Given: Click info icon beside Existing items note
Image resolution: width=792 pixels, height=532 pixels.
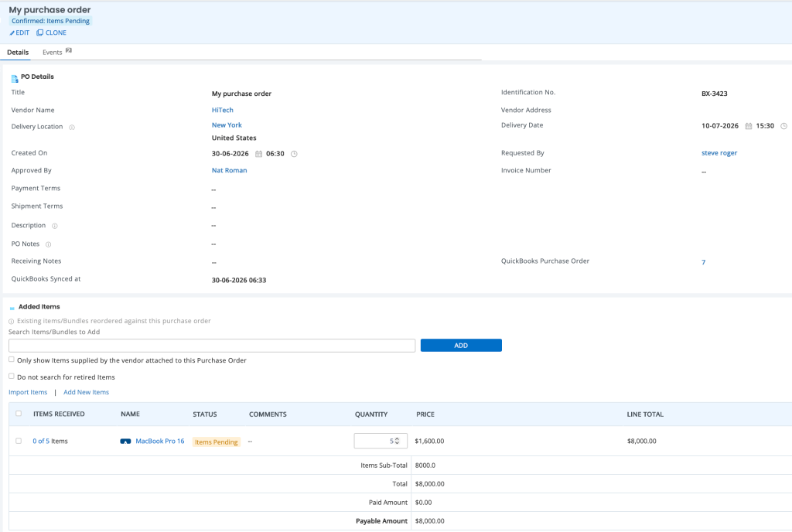Looking at the screenshot, I should [11, 322].
